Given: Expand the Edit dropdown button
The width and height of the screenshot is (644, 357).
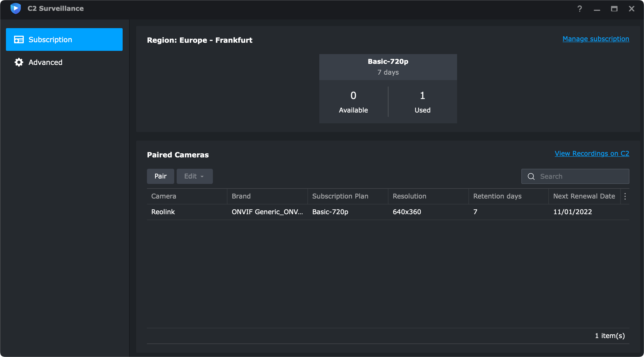Looking at the screenshot, I should (194, 176).
